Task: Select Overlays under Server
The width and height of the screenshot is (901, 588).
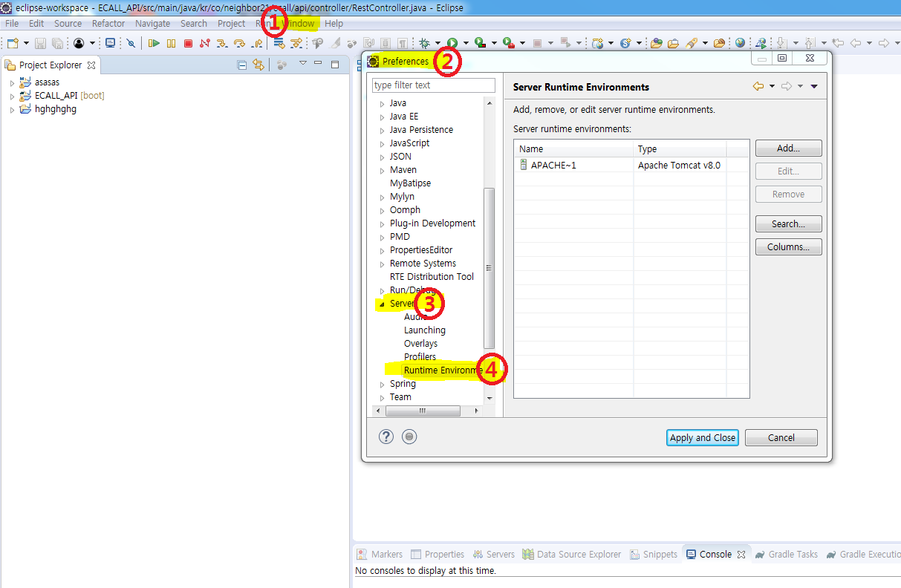Action: coord(420,344)
